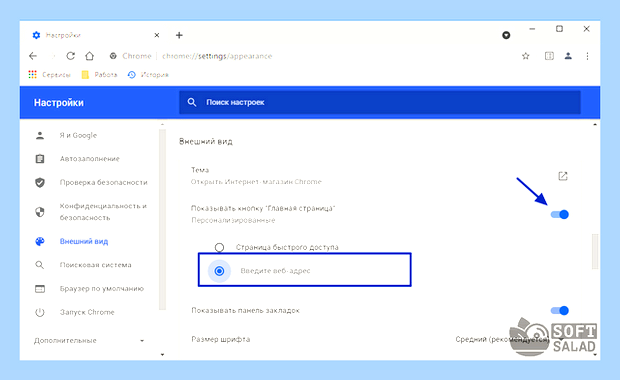Open the Размер шрифта dropdown set to Средний

click(x=510, y=339)
